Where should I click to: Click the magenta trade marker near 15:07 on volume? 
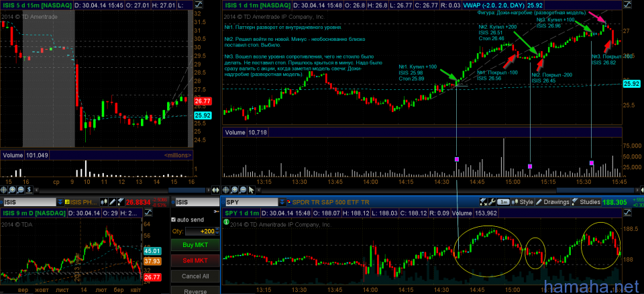(530, 166)
